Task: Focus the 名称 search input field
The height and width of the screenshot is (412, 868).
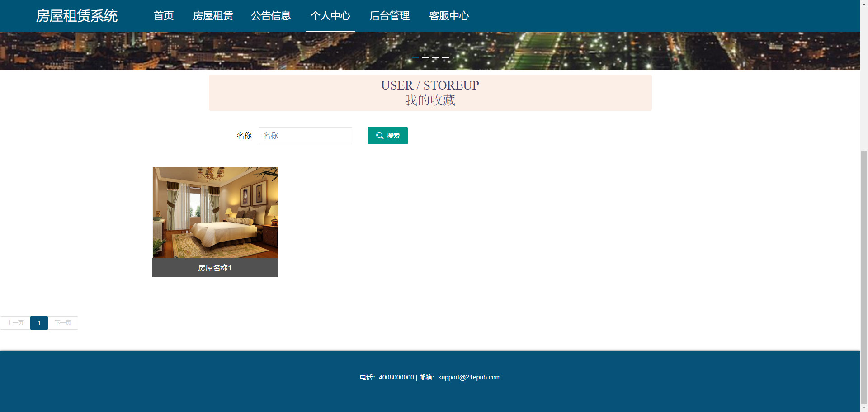Action: pos(305,136)
